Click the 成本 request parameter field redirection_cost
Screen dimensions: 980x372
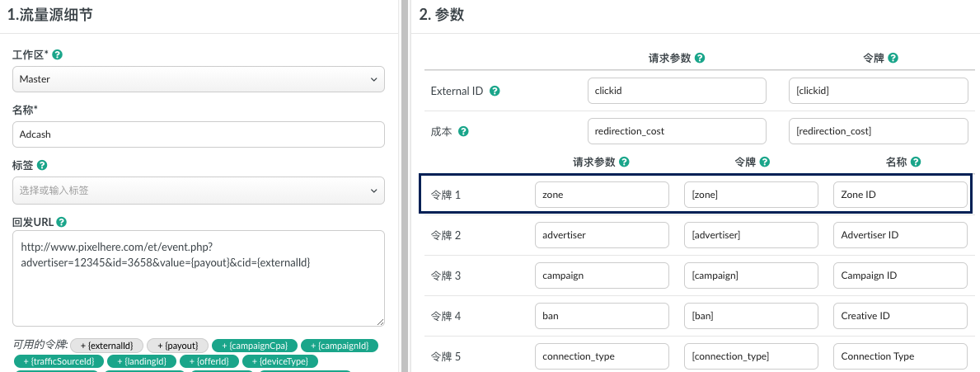(x=677, y=131)
